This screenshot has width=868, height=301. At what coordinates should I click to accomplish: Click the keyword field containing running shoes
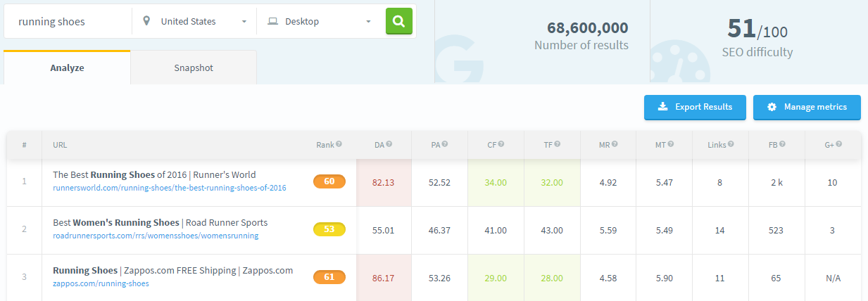(x=68, y=21)
